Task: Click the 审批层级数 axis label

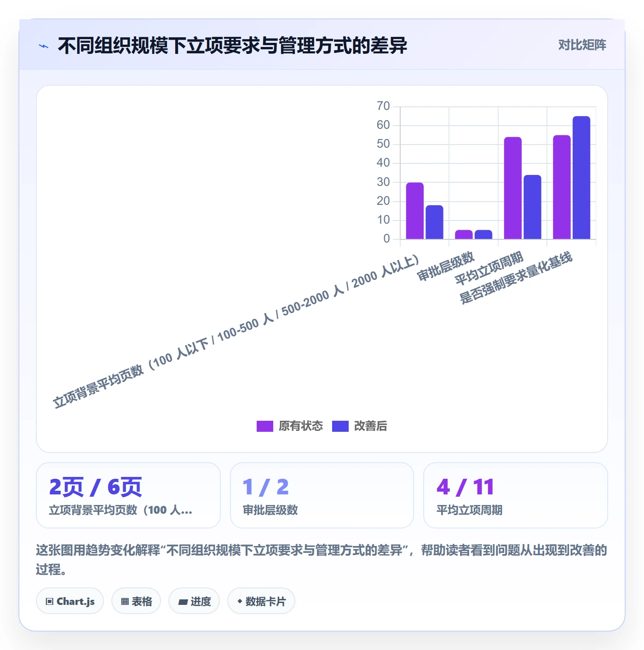Action: (445, 266)
